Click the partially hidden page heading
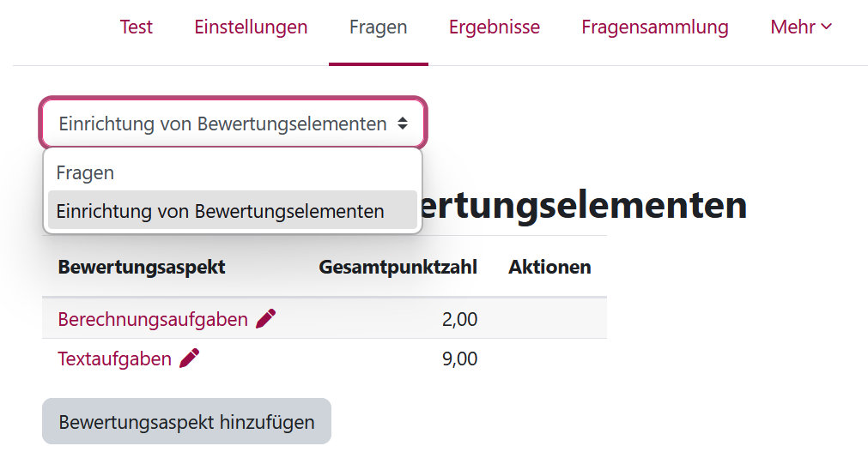The height and width of the screenshot is (464, 868). (584, 206)
